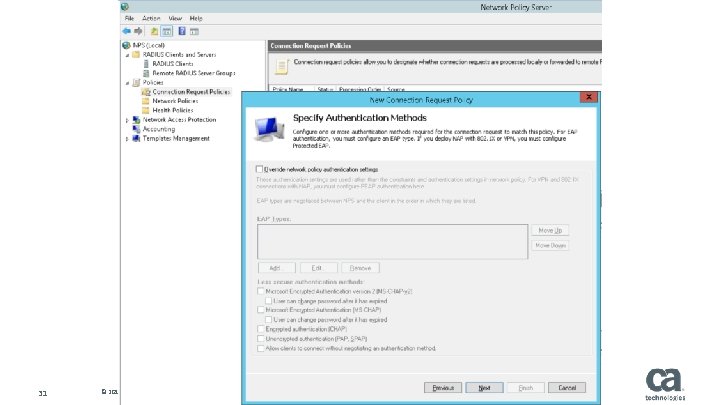This screenshot has height=405, width=720.
Task: Click the RADIUS Clients server icon
Action: click(146, 64)
